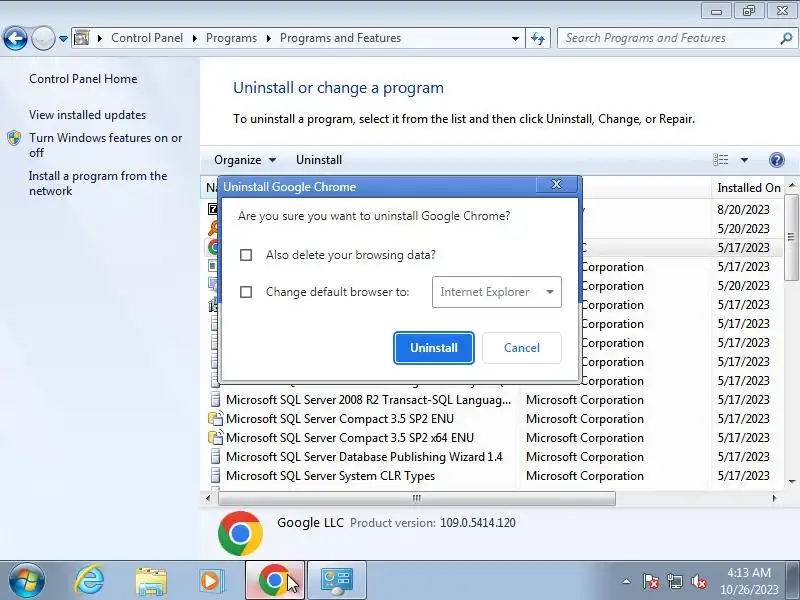This screenshot has width=800, height=600.
Task: Select Control Panel breadcrumb
Action: [x=147, y=38]
